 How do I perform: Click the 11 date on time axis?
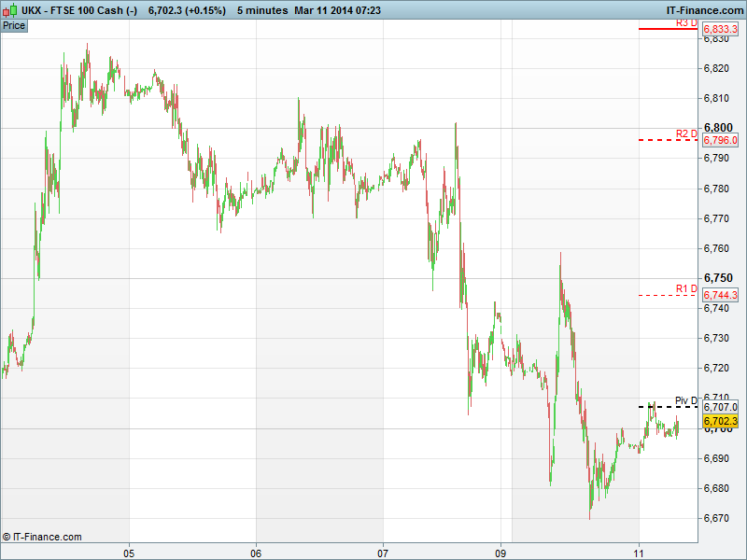click(x=639, y=551)
